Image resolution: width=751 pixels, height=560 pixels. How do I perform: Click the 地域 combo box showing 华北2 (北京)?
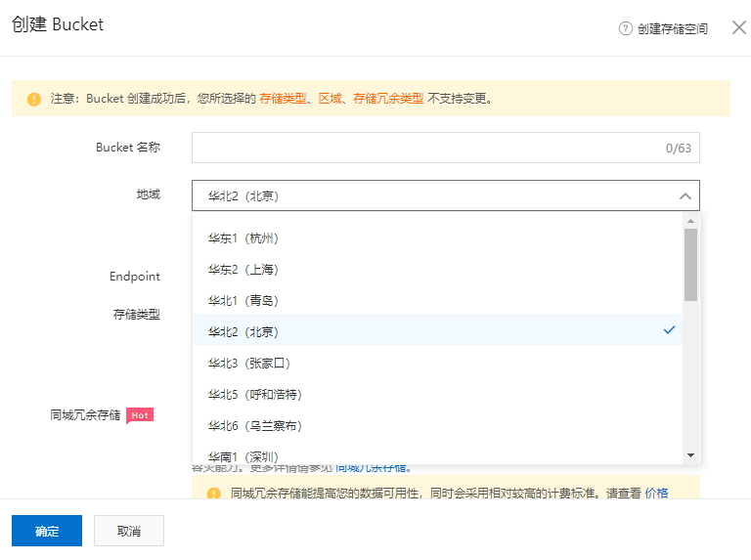coord(446,195)
